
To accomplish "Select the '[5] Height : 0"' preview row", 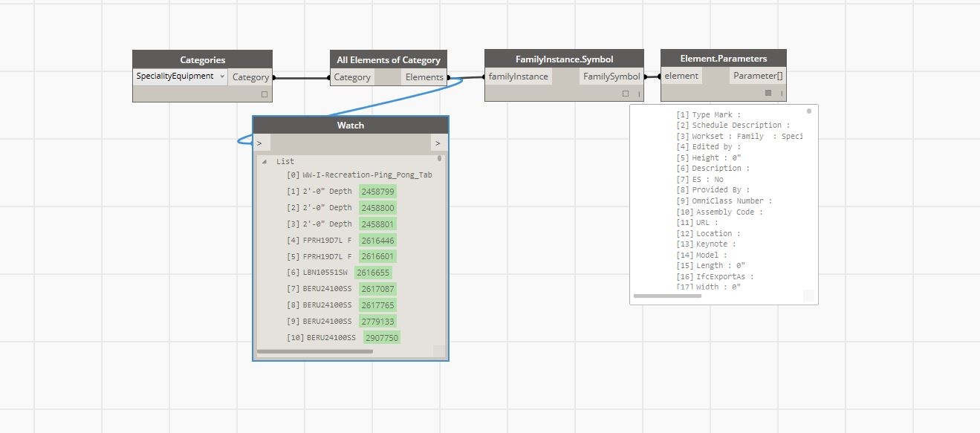I will [x=709, y=158].
